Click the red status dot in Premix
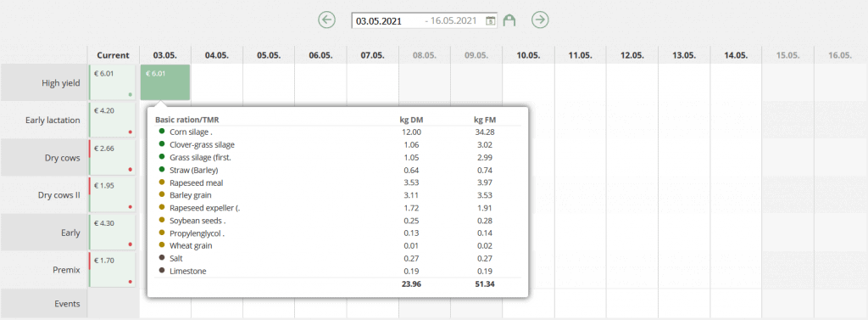 [x=130, y=282]
